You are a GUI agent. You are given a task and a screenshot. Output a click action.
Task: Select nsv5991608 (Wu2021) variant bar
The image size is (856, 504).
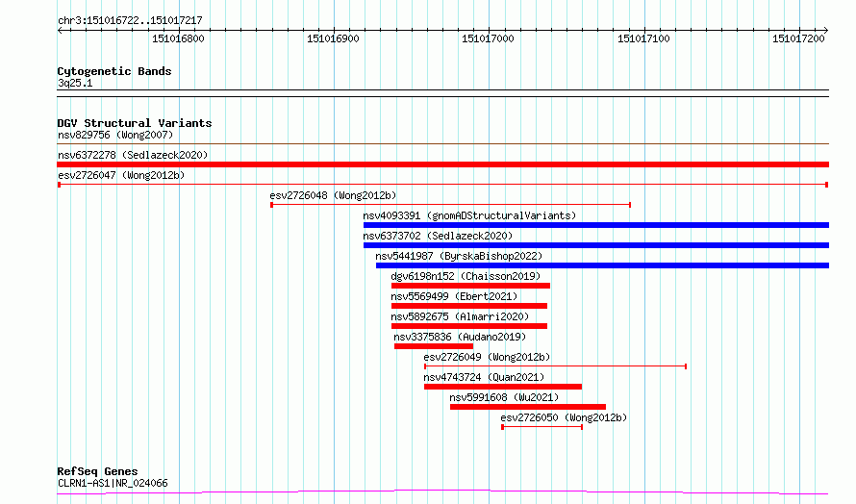pos(528,407)
